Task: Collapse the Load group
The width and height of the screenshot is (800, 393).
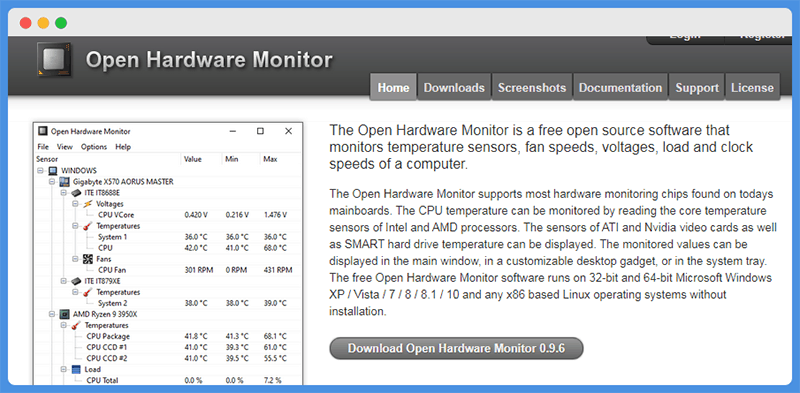Action: pyautogui.click(x=63, y=369)
